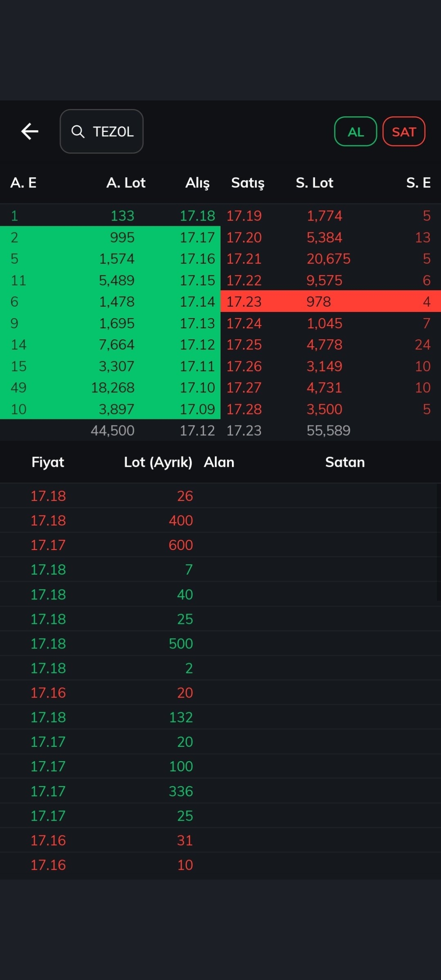Tap the Satan column header
The height and width of the screenshot is (980, 441).
pyautogui.click(x=345, y=462)
